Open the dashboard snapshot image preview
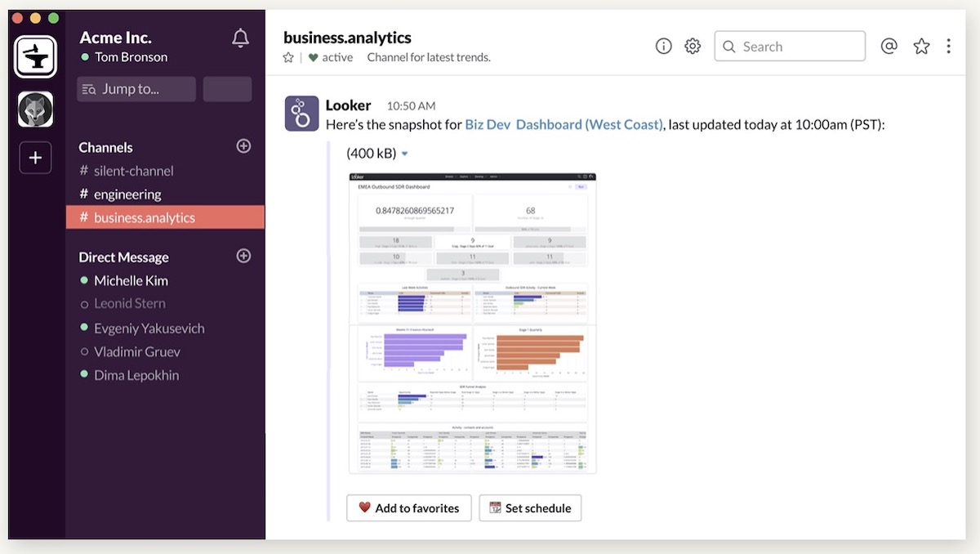Screen dimensions: 980x554 (x=472, y=323)
